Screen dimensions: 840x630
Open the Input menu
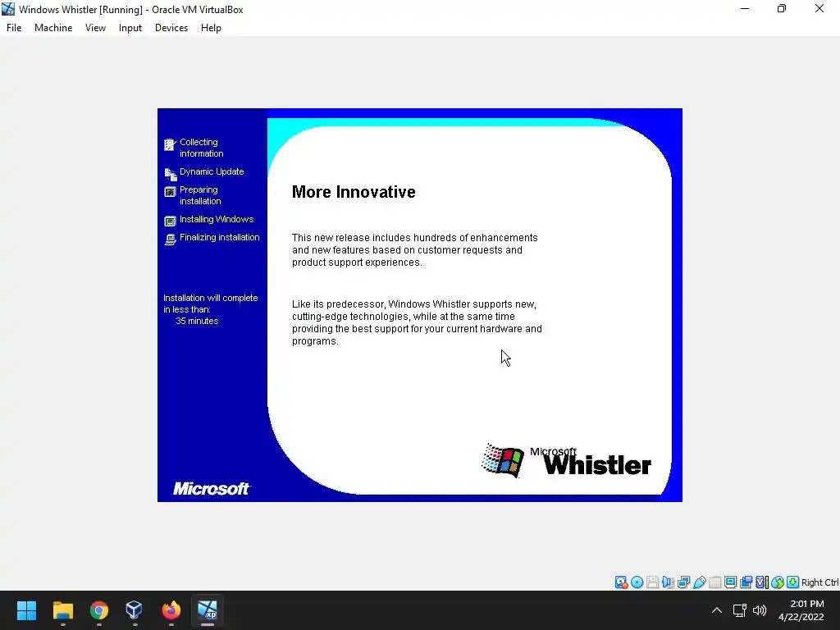pyautogui.click(x=130, y=28)
